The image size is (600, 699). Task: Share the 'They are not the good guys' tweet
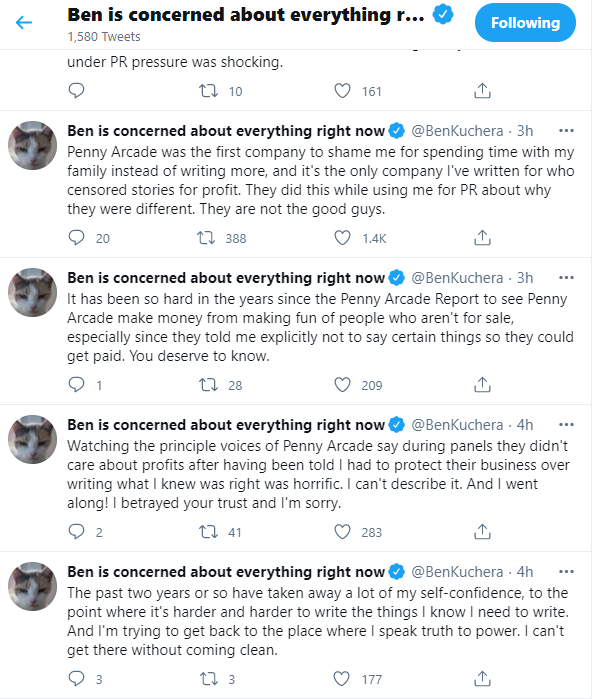(x=482, y=238)
